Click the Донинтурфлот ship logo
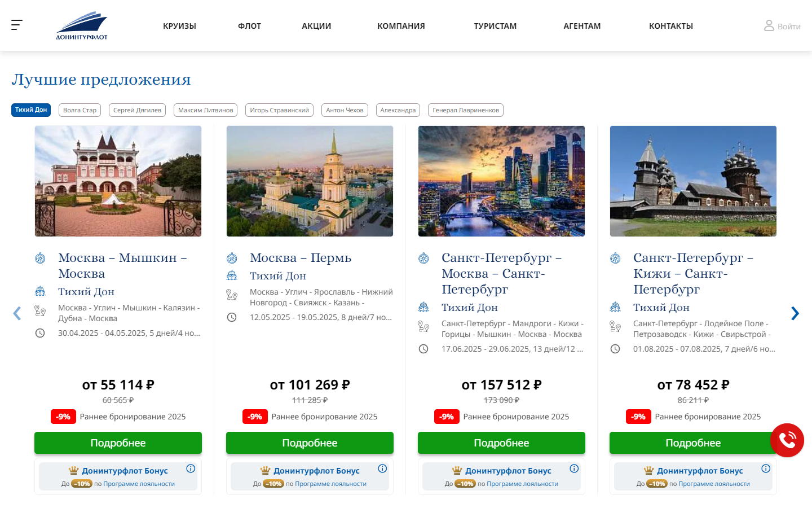Viewport: 812px width, 508px height. click(x=82, y=26)
